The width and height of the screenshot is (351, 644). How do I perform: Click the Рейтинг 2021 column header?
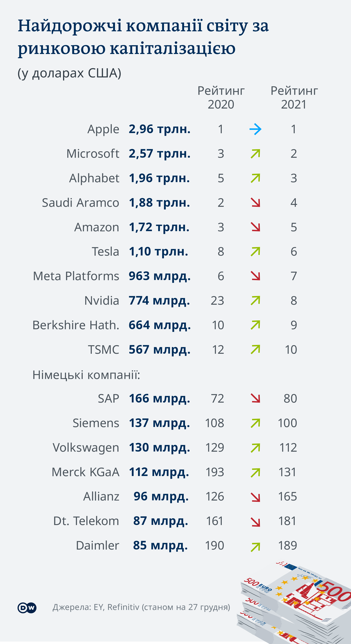[294, 98]
